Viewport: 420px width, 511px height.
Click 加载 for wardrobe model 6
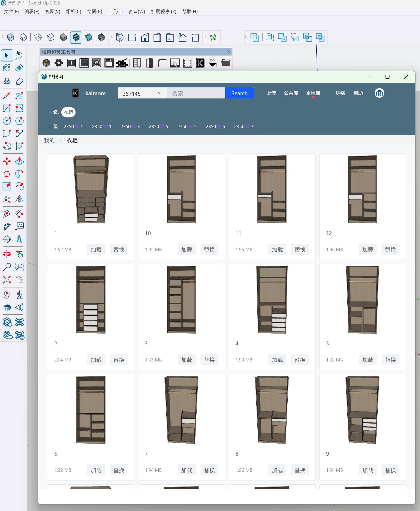coord(96,470)
